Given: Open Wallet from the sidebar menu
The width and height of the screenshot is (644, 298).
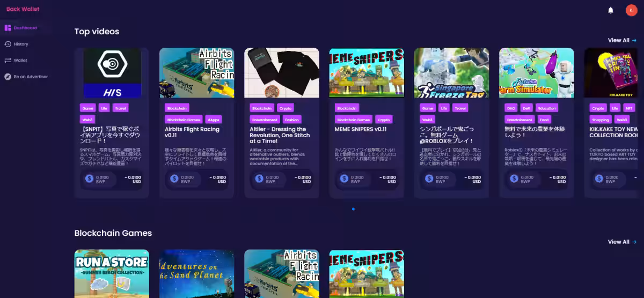Looking at the screenshot, I should 20,61.
